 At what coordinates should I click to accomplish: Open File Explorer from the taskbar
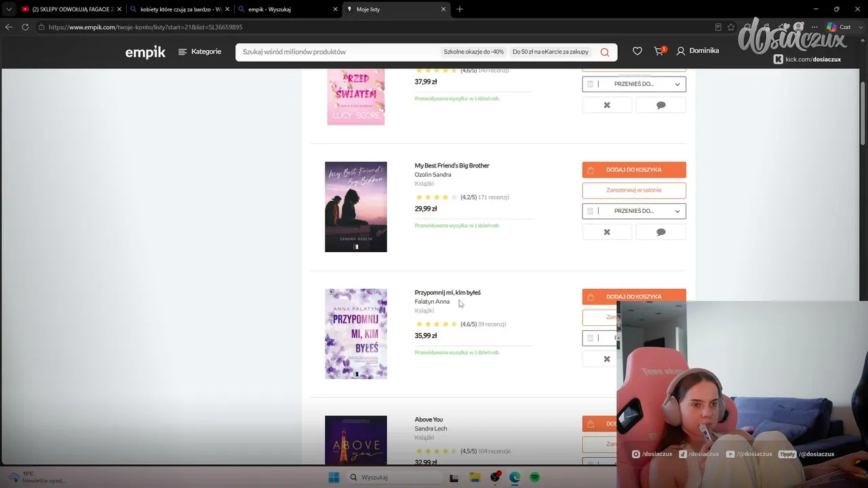(475, 477)
